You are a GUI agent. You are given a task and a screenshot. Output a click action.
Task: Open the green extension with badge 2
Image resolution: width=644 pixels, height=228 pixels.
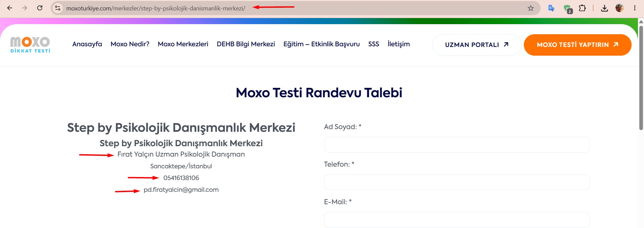[x=567, y=9]
